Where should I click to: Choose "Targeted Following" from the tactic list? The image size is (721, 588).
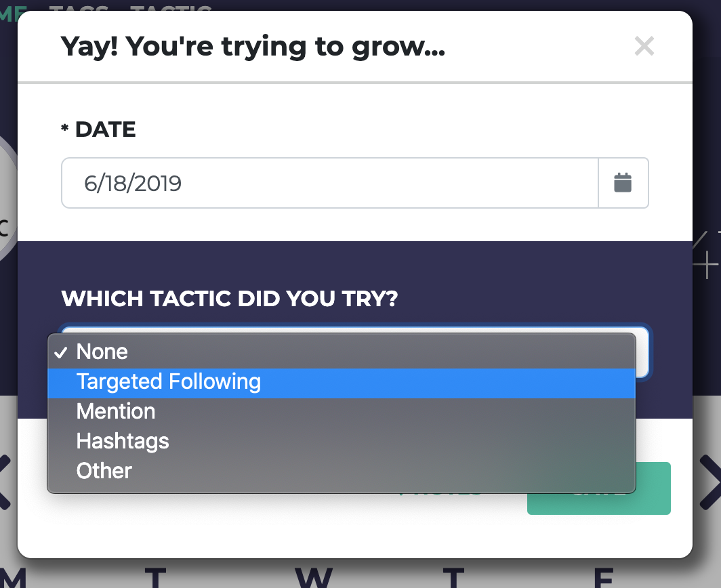pos(168,382)
